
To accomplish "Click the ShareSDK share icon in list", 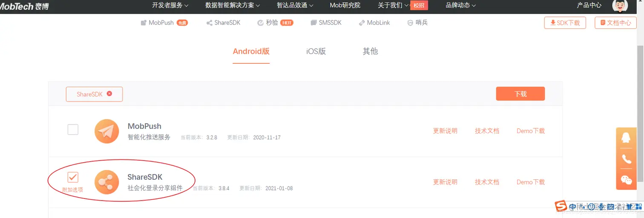I will 106,182.
